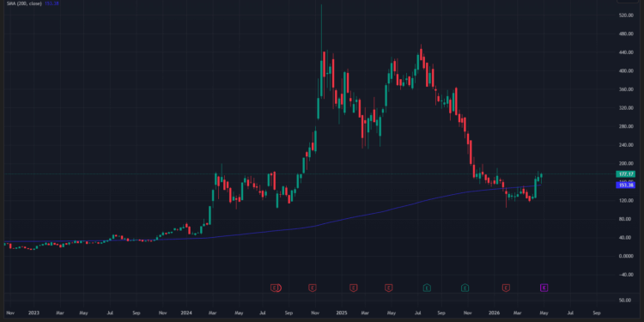Open the August 2025 green earnings marker
Image resolution: width=644 pixels, height=322 pixels.
click(427, 288)
